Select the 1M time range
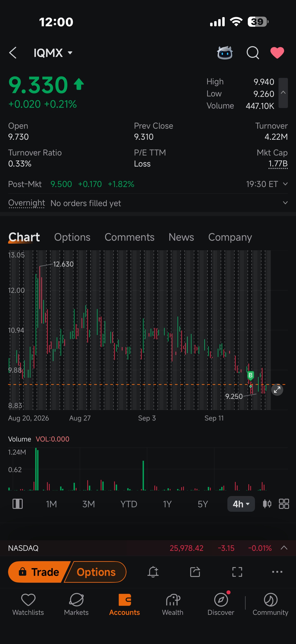The width and height of the screenshot is (296, 644). [51, 504]
